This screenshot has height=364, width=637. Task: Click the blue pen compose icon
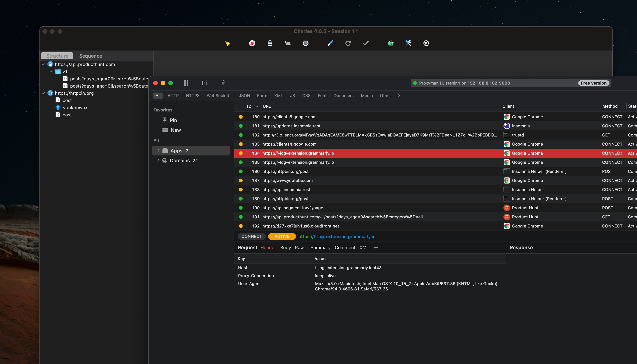point(330,43)
